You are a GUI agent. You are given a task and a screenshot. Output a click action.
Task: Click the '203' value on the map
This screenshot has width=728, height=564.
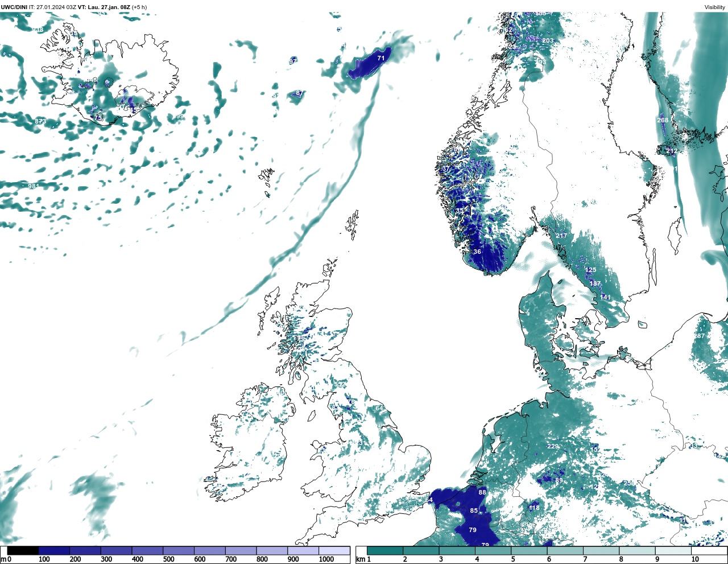click(x=548, y=40)
